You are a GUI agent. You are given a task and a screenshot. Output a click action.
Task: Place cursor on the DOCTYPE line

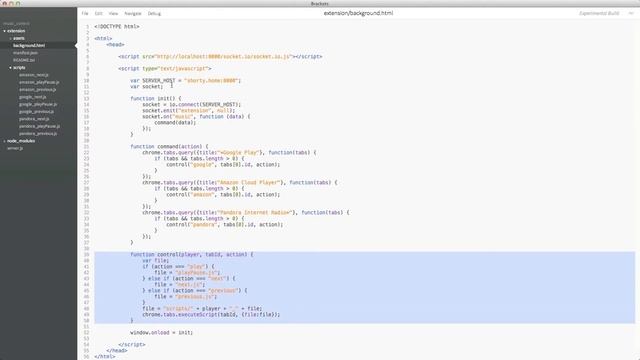117,27
